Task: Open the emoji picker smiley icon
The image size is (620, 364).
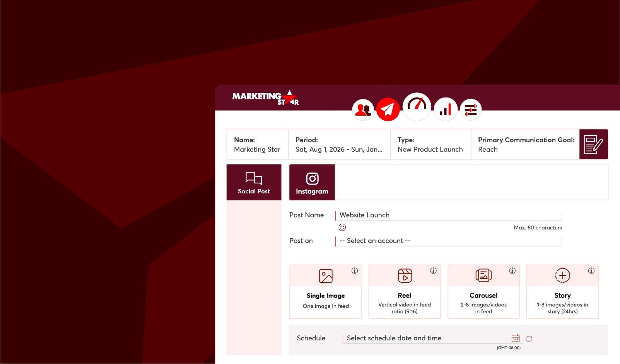Action: click(x=342, y=227)
